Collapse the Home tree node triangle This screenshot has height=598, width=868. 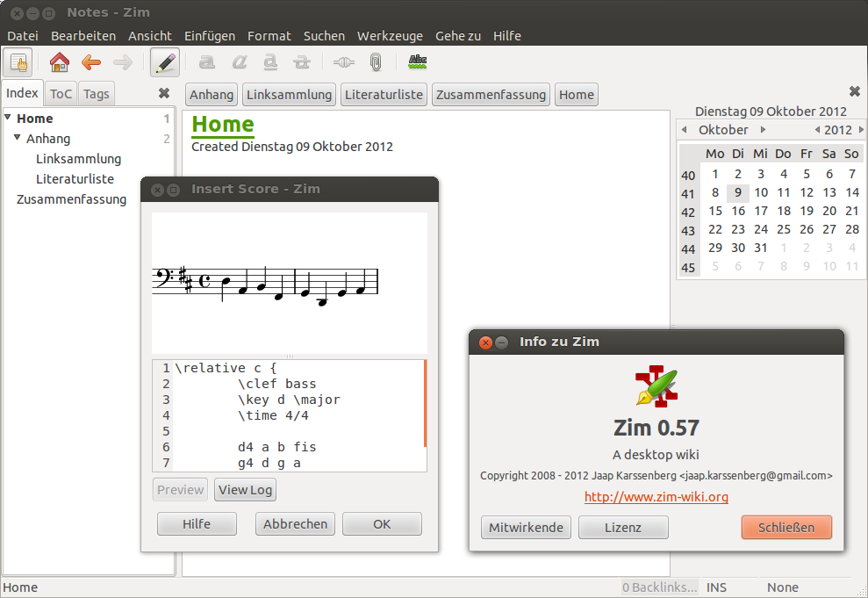pyautogui.click(x=8, y=118)
